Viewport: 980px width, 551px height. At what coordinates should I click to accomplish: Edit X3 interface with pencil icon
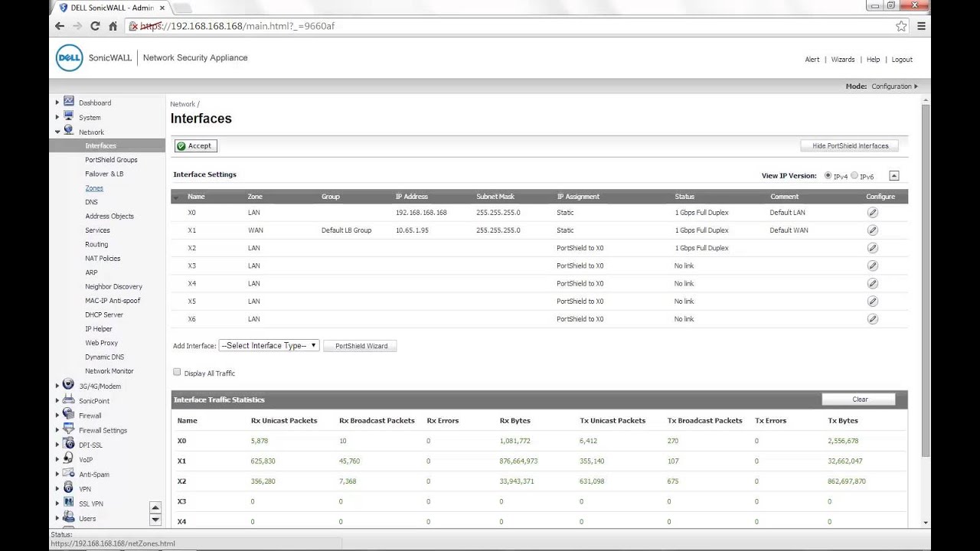coord(872,266)
